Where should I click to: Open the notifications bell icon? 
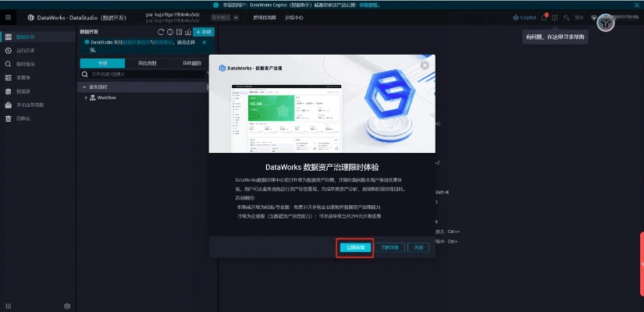tap(544, 18)
